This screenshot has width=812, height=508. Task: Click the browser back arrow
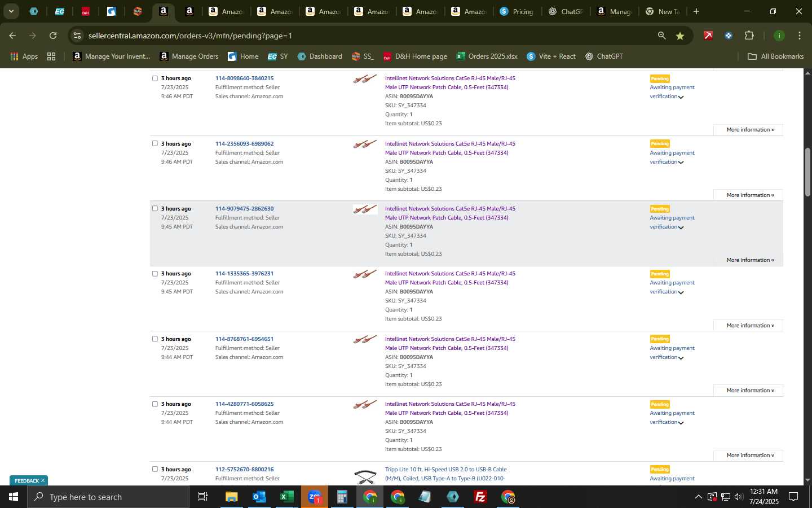[12, 36]
